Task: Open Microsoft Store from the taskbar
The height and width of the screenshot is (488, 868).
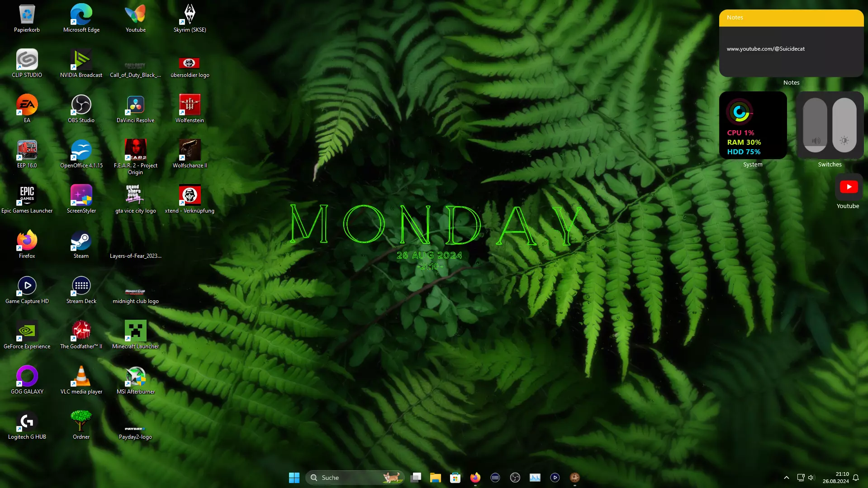Action: point(455,478)
